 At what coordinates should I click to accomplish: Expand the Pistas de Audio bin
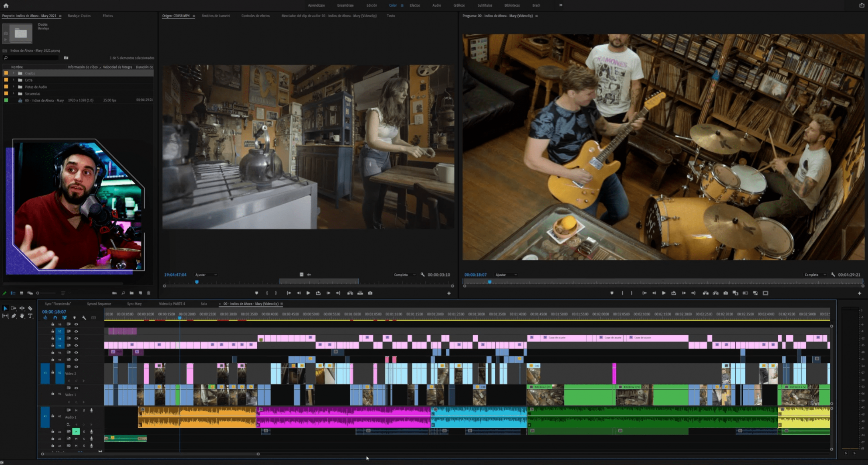pos(14,87)
